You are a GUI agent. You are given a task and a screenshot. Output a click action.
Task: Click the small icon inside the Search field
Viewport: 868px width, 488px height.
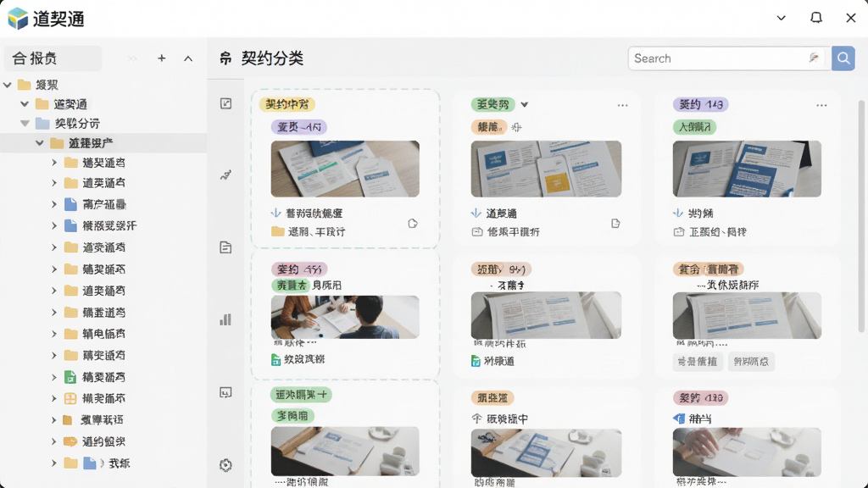tap(814, 58)
